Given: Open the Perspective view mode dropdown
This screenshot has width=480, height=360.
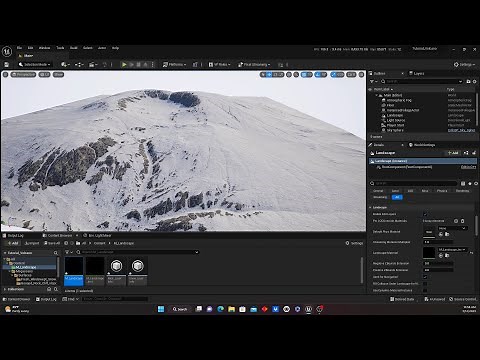Looking at the screenshot, I should [23, 75].
